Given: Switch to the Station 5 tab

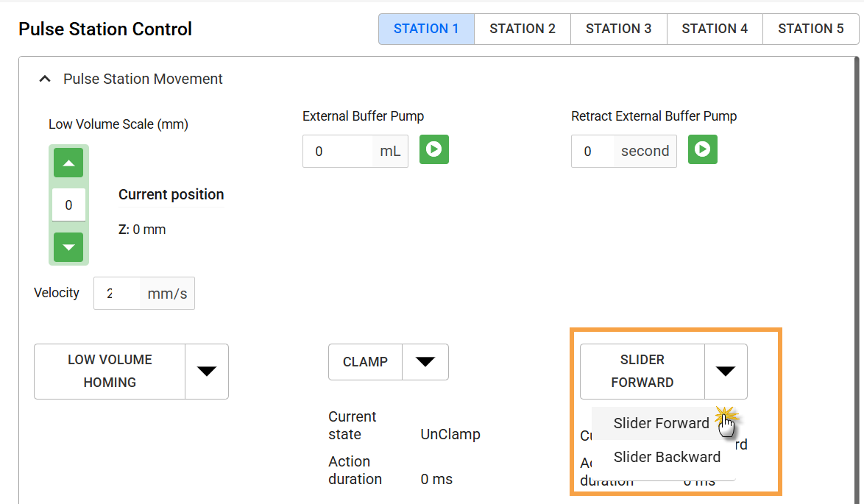Looking at the screenshot, I should pos(810,29).
